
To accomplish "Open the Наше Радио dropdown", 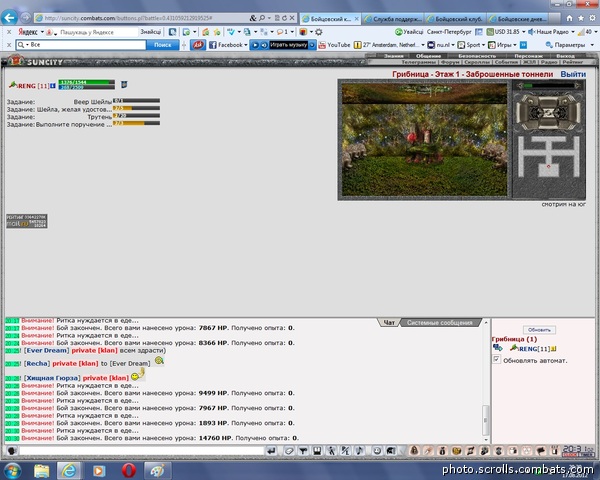I will pyautogui.click(x=572, y=32).
